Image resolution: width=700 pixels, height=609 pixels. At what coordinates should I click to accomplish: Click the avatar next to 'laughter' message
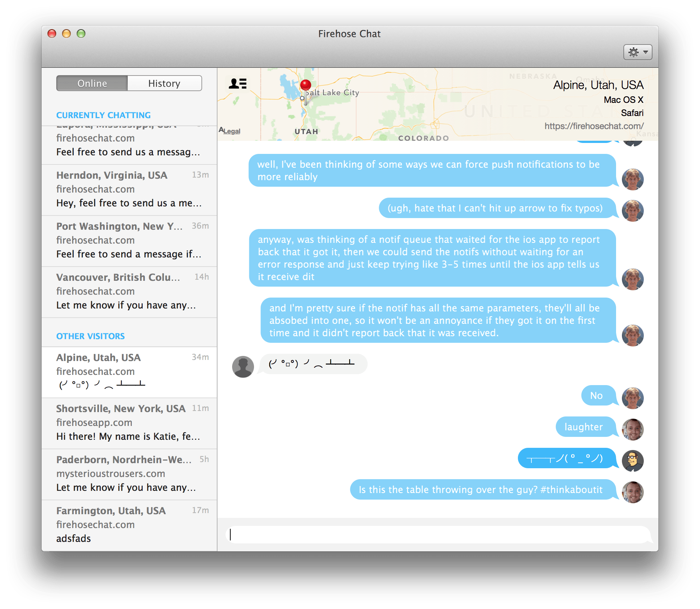[632, 429]
